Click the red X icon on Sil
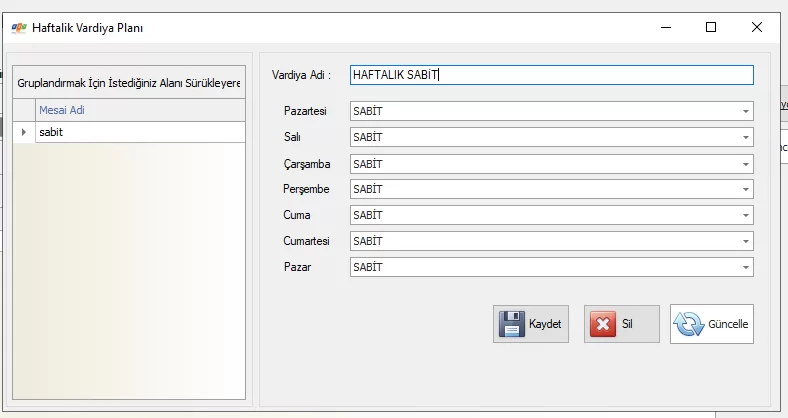 point(602,324)
